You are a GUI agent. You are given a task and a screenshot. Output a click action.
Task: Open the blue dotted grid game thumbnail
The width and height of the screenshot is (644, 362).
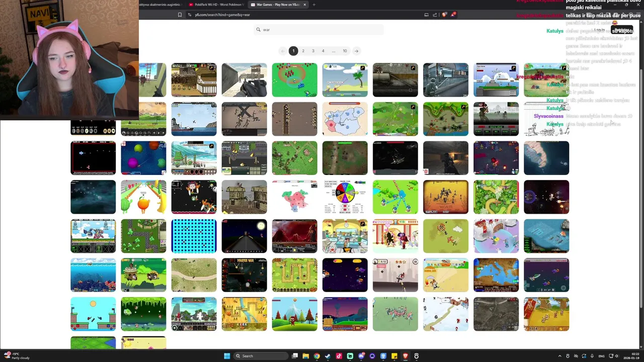tap(194, 236)
